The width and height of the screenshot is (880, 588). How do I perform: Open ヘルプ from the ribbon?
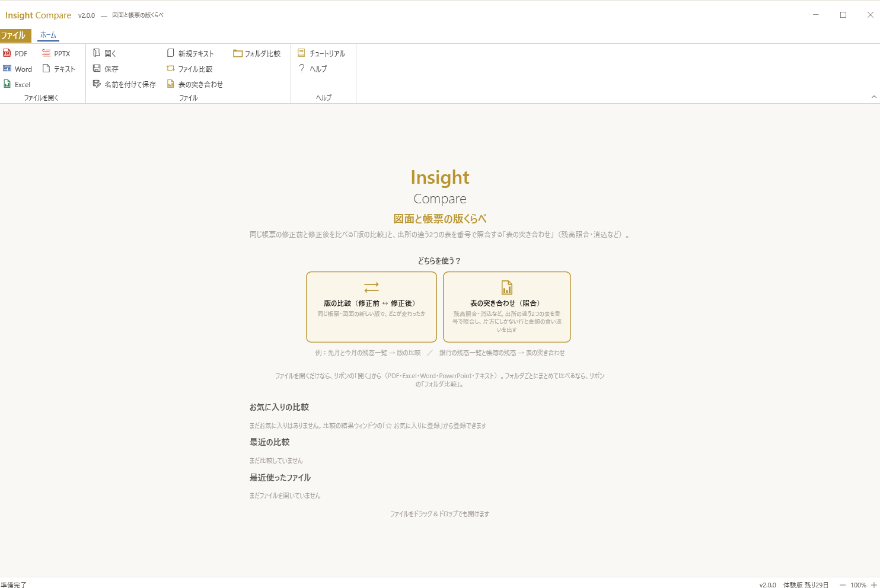coord(313,69)
